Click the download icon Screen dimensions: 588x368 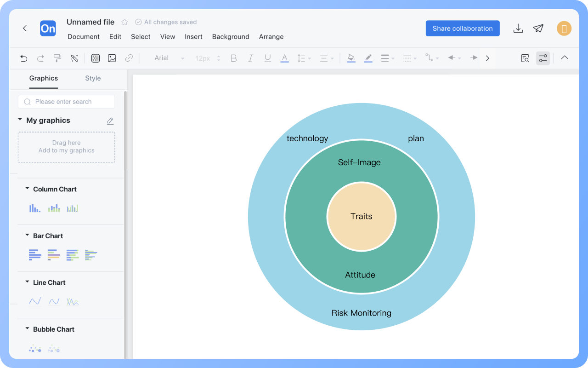(x=518, y=29)
